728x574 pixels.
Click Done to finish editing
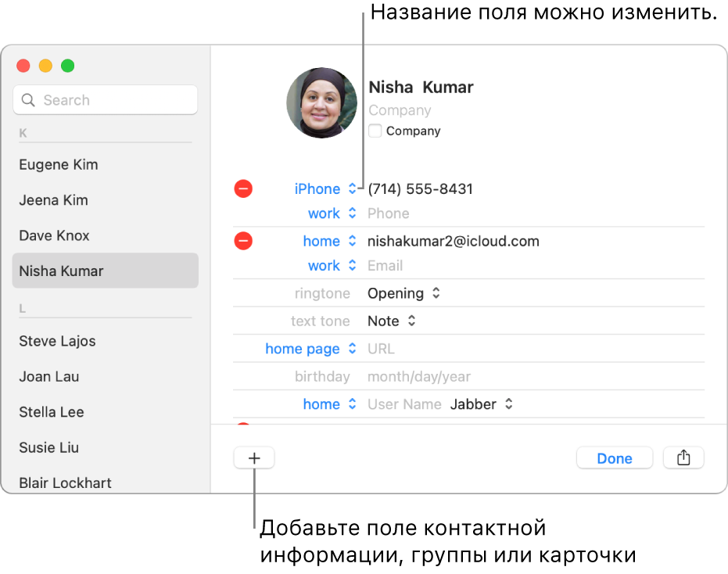[615, 458]
